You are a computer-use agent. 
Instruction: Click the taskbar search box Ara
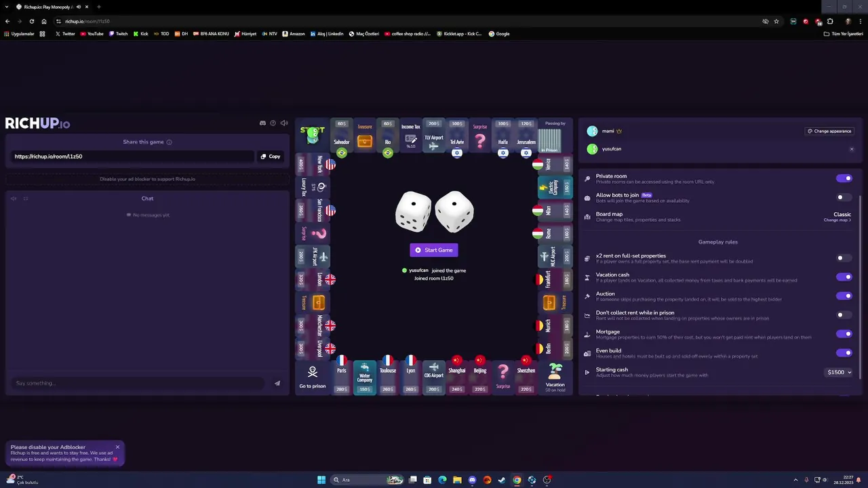pyautogui.click(x=367, y=480)
